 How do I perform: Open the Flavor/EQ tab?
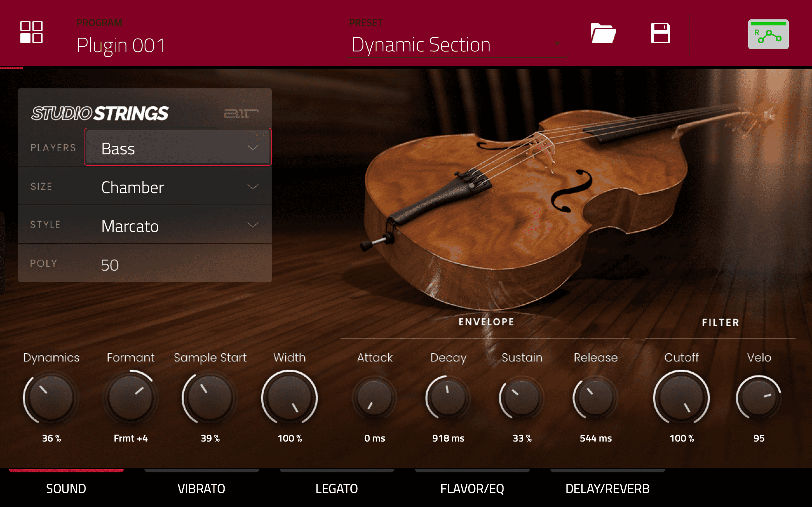[472, 488]
